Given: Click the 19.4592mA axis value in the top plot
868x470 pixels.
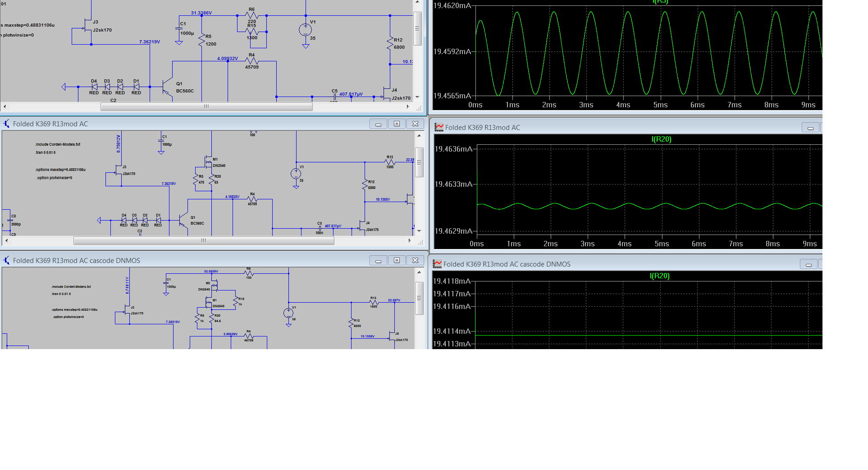Looking at the screenshot, I should [x=452, y=51].
